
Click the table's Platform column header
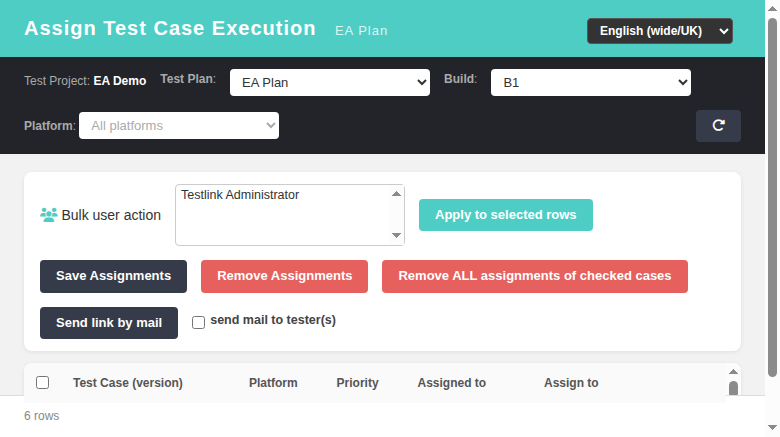tap(273, 383)
